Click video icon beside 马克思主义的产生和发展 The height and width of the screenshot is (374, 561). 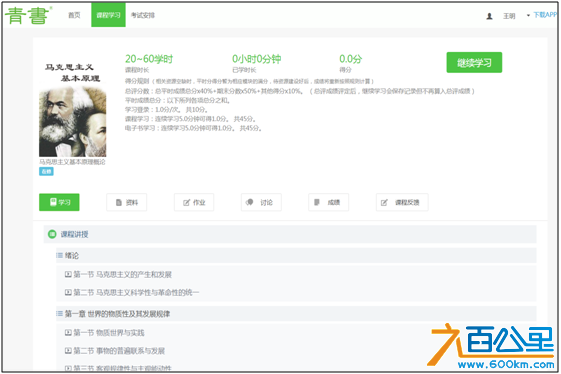[68, 275]
